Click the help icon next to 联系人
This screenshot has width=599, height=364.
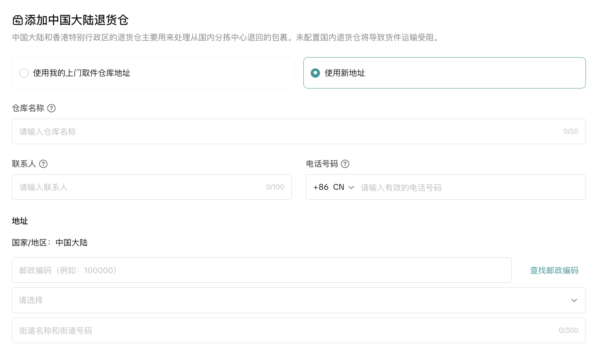coord(43,164)
